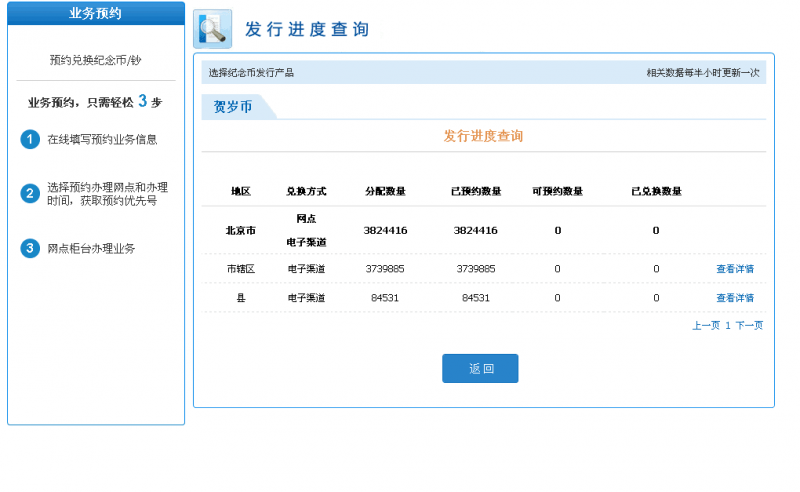Click the step 1 circle icon
This screenshot has height=492, width=800.
point(30,139)
